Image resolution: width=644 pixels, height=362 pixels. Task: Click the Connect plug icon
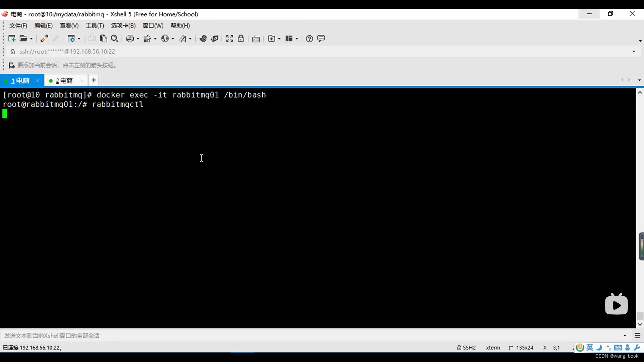[x=44, y=39]
